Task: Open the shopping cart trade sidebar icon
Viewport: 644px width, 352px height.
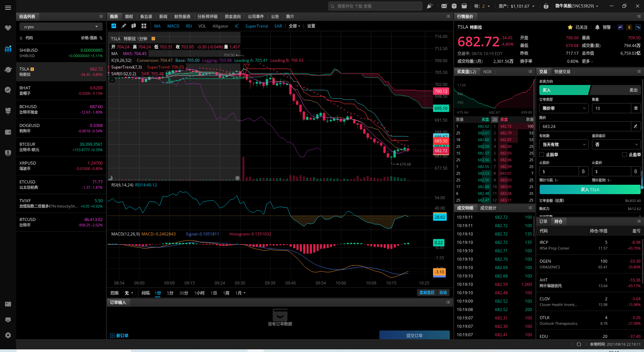Action: coord(8,111)
